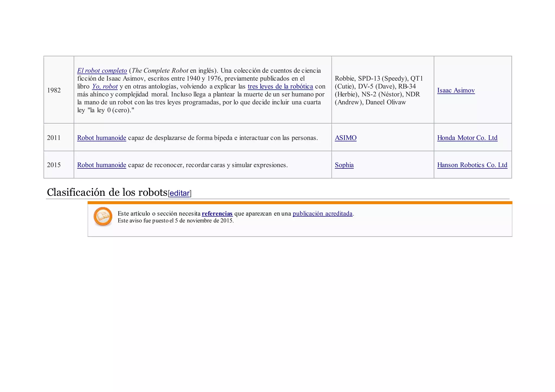Click the robot names cell listing Robbie
This screenshot has width=555, height=392.
click(x=379, y=90)
